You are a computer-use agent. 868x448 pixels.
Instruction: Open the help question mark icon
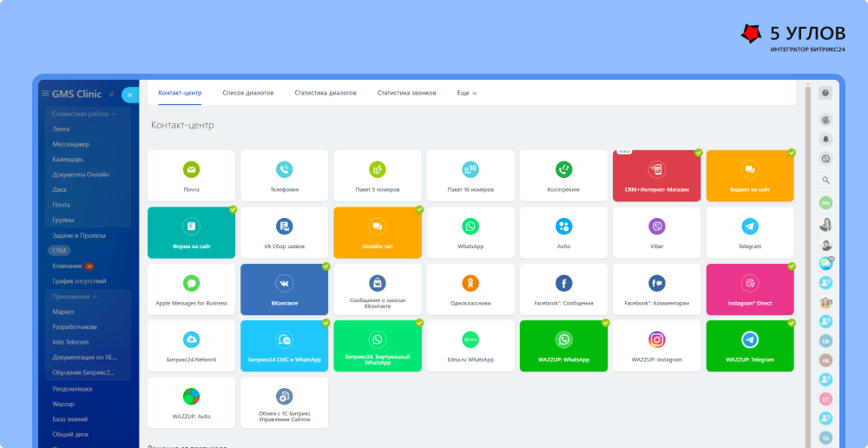coord(825,93)
